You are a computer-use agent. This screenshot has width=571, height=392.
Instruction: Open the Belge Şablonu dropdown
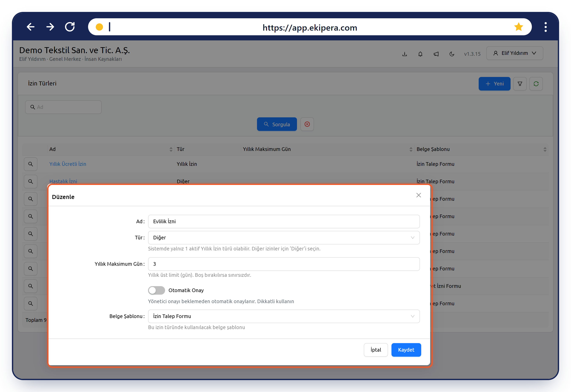(x=284, y=316)
